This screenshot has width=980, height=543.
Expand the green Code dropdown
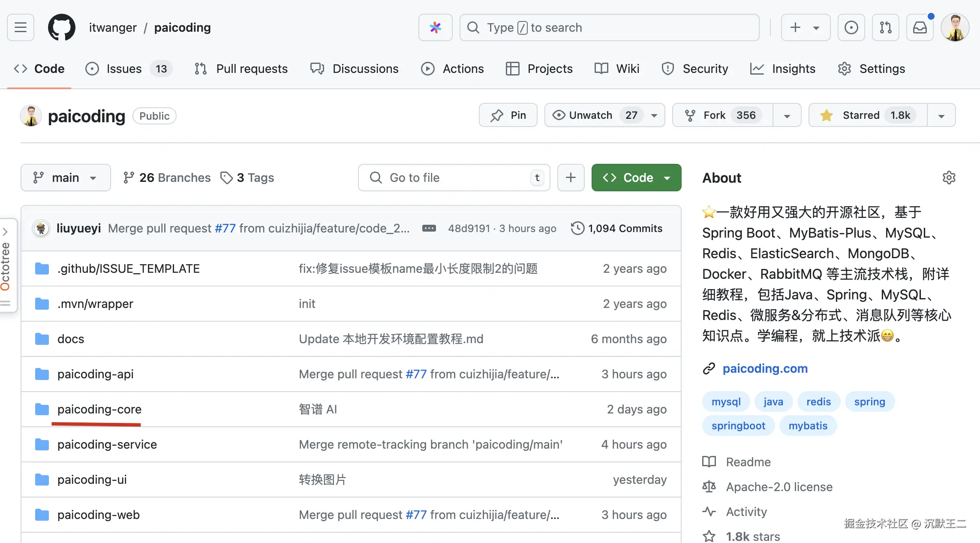click(636, 178)
